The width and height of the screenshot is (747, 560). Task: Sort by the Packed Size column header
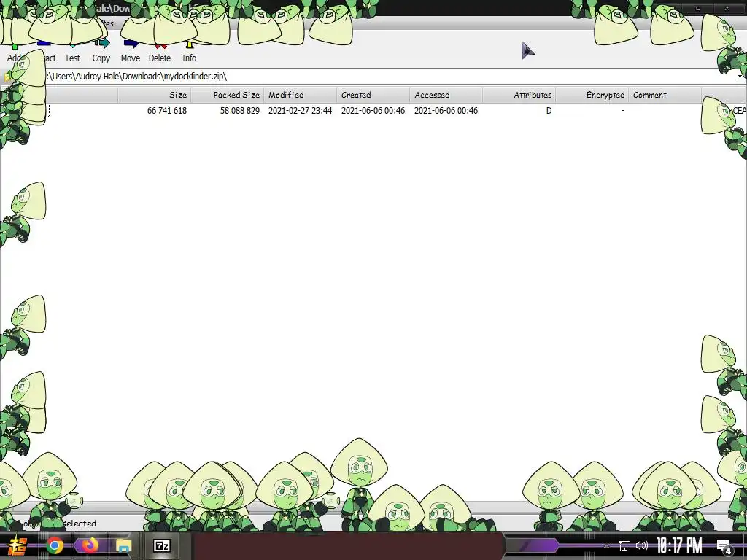click(228, 95)
